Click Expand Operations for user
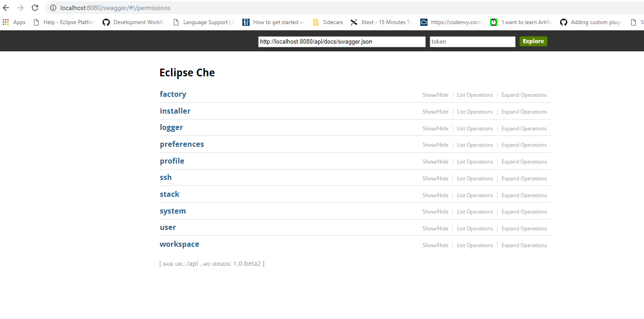The height and width of the screenshot is (319, 644). [524, 229]
